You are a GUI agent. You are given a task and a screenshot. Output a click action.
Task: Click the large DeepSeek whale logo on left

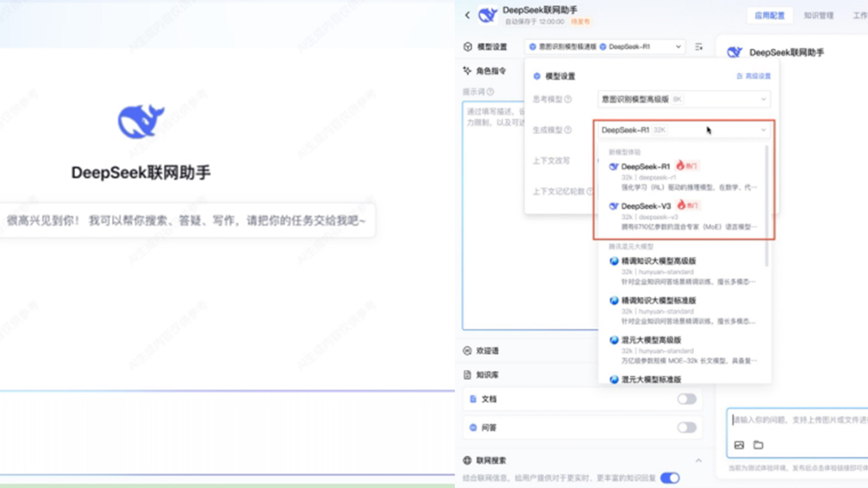[x=141, y=121]
